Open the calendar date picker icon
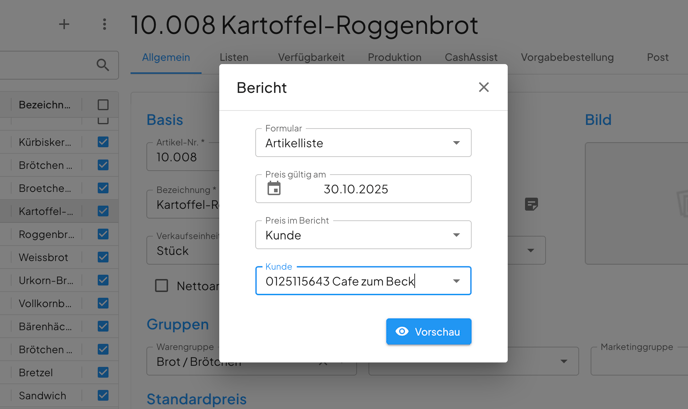688x409 pixels. coord(274,188)
